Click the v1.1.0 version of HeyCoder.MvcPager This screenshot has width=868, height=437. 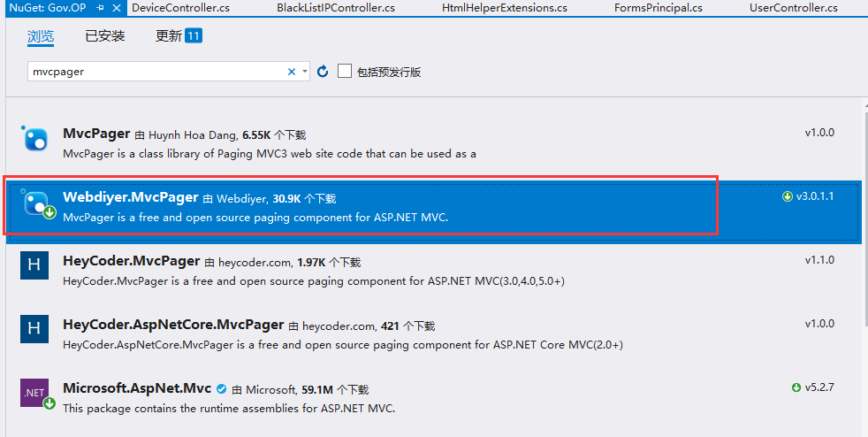pos(819,260)
